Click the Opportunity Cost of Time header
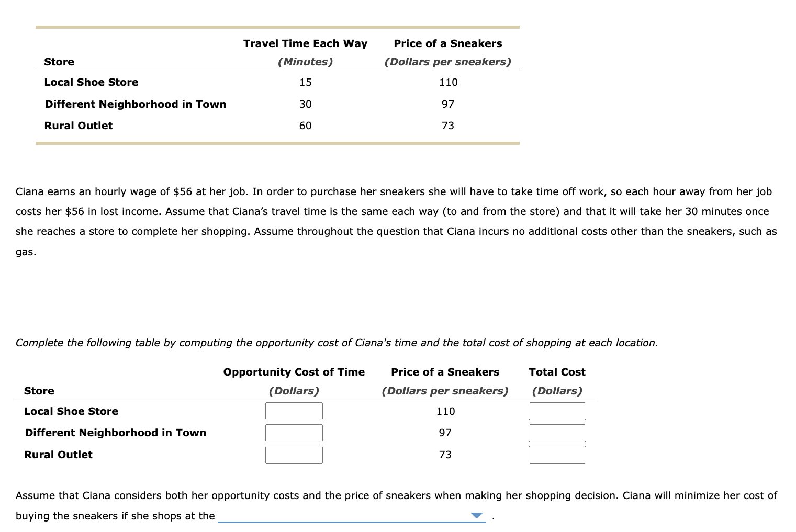Screen dimensions: 796x532 294,372
